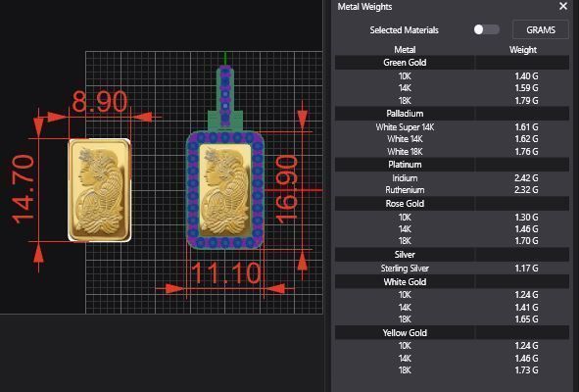This screenshot has height=392, width=579.
Task: Click the 1.73 G yellow gold weight
Action: click(x=526, y=370)
